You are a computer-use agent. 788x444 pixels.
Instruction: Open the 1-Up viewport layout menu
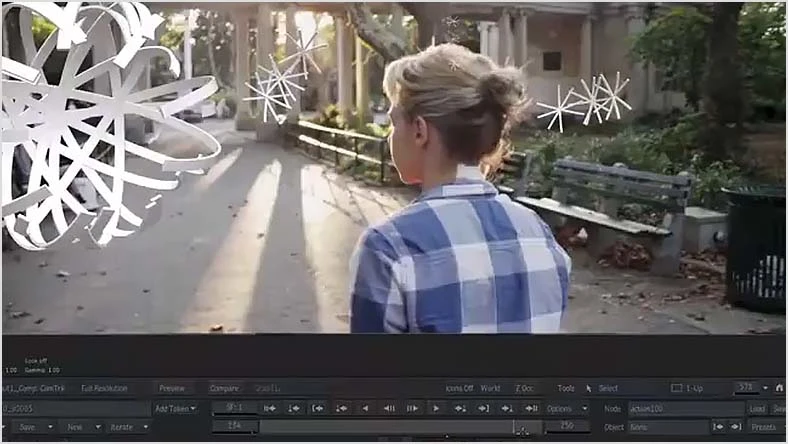(694, 388)
